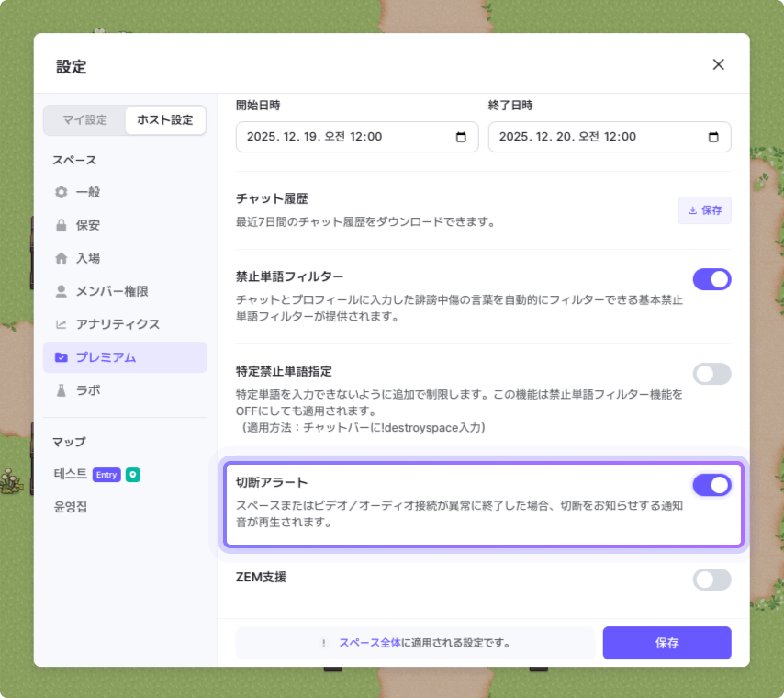Image resolution: width=784 pixels, height=698 pixels.
Task: Open the メンバー権限 section
Action: [x=125, y=291]
